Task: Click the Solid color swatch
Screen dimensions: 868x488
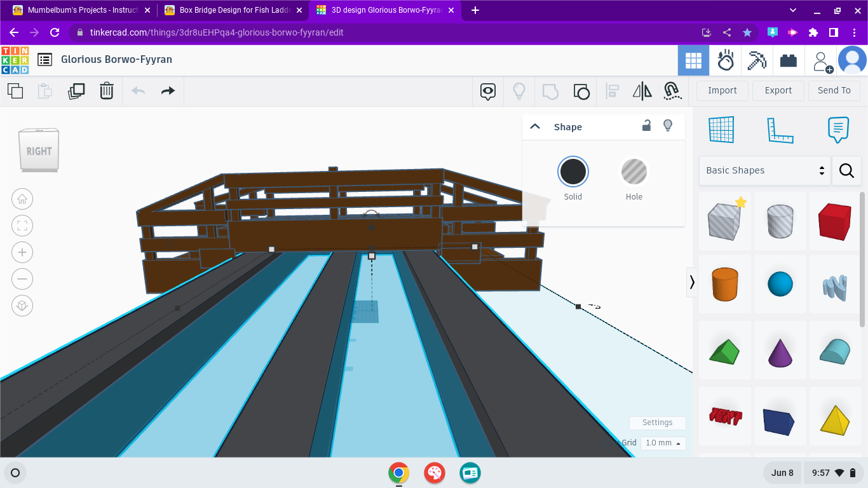Action: click(573, 170)
